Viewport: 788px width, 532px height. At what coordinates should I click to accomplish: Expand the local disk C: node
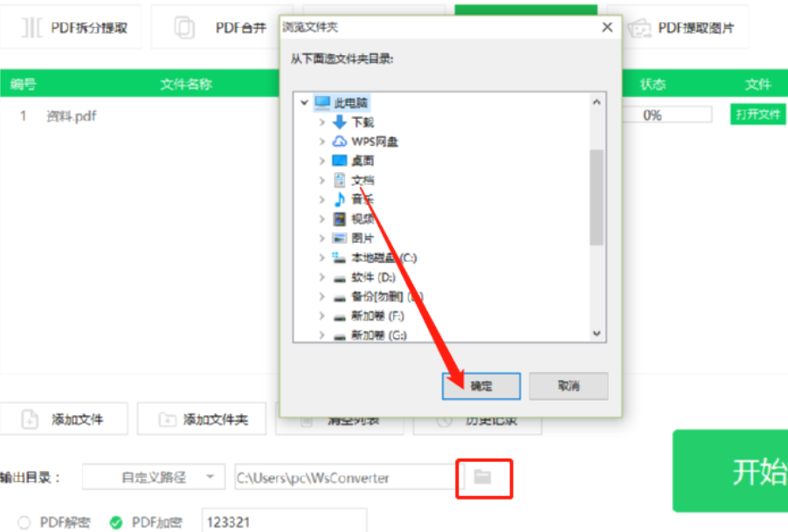322,258
